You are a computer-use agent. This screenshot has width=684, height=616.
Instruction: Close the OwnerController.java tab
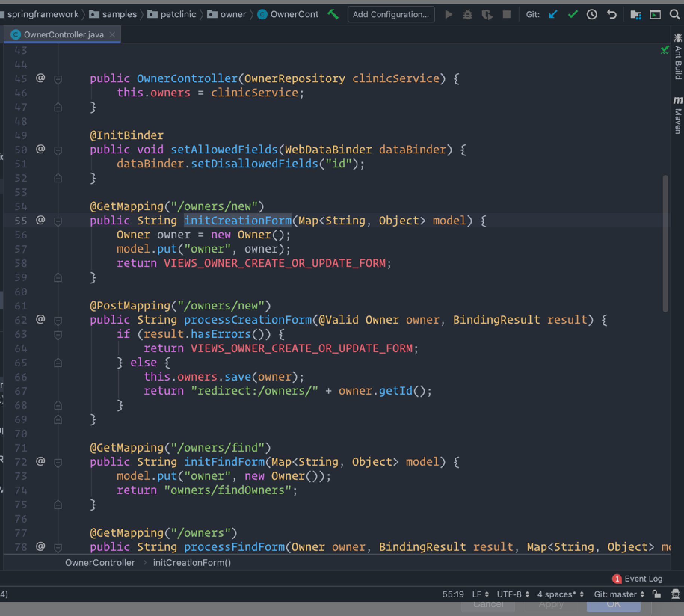[112, 34]
